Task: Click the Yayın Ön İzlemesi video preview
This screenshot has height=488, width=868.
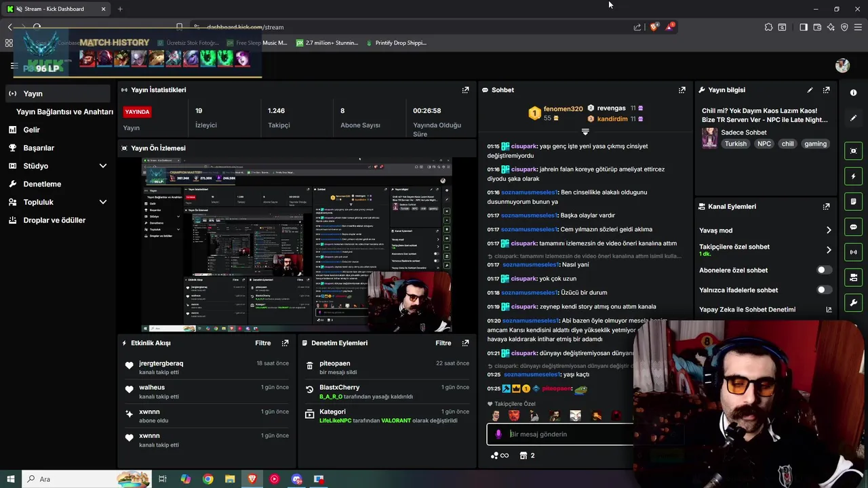Action: [296, 245]
